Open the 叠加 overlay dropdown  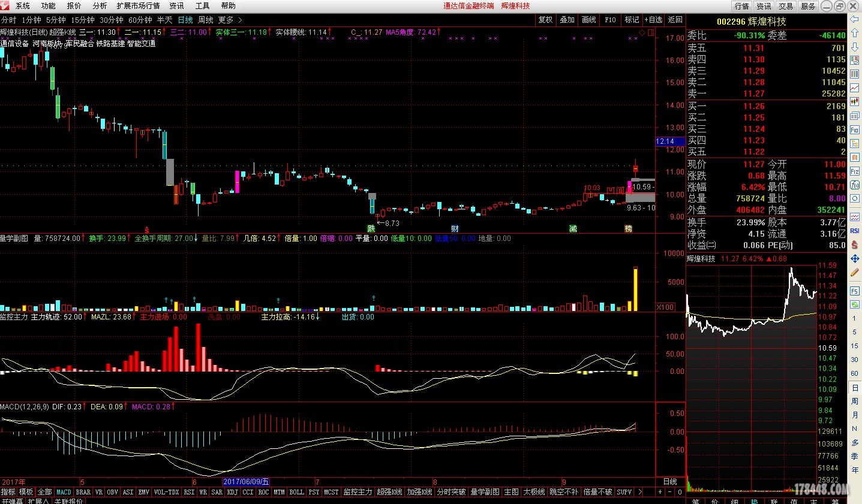click(567, 20)
